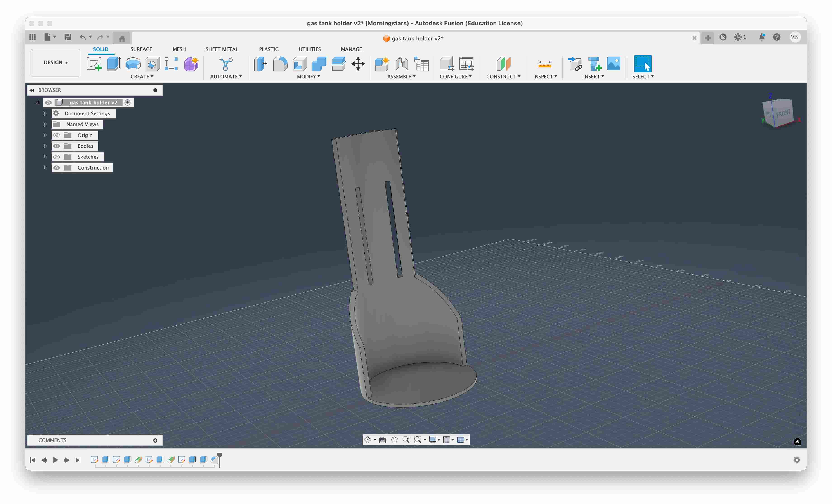Expand the Sketches folder
The height and width of the screenshot is (504, 832).
[45, 157]
